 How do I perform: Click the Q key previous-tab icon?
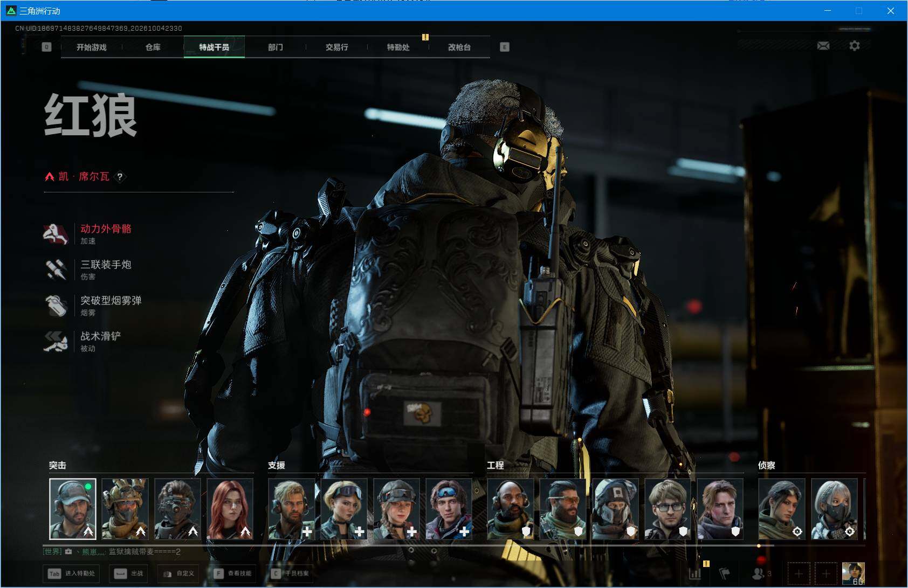tap(46, 47)
